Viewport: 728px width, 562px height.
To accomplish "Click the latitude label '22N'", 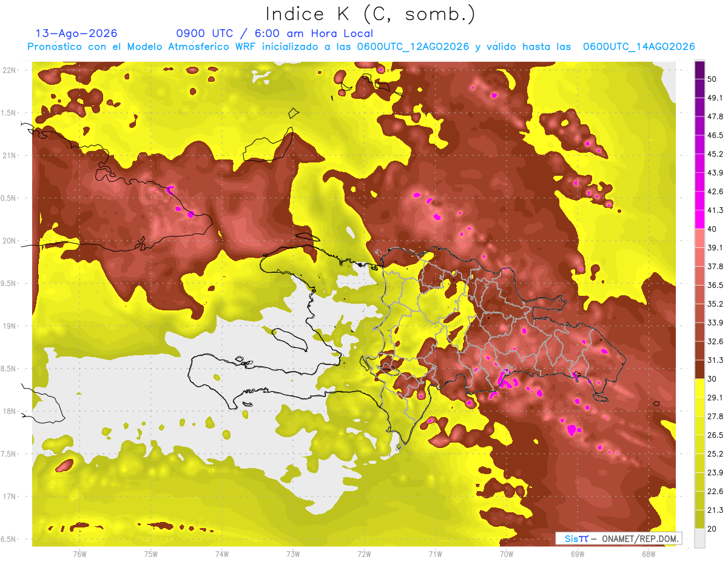I will (10, 70).
